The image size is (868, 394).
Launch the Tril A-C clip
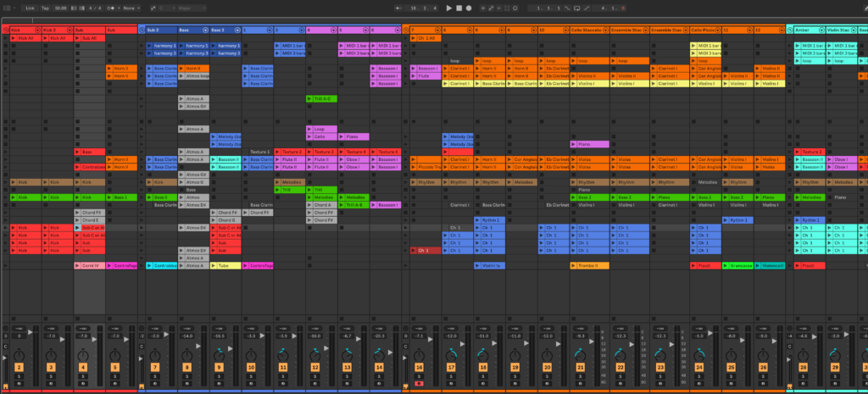point(309,99)
